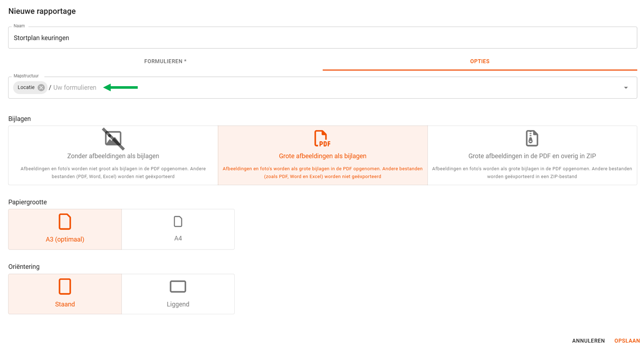Viewport: 644px width, 349px height.
Task: Click the Naam input field
Action: tap(322, 38)
